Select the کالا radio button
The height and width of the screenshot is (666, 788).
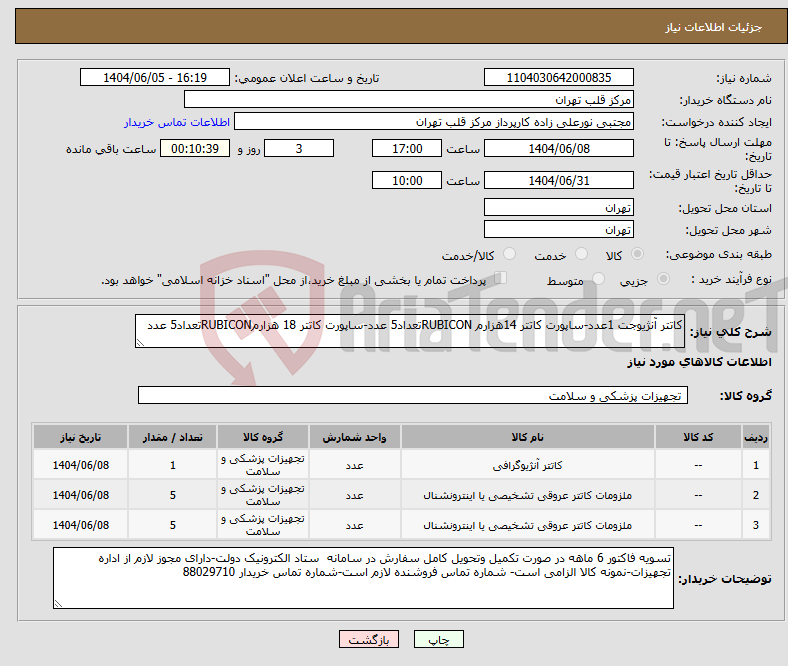click(x=637, y=254)
